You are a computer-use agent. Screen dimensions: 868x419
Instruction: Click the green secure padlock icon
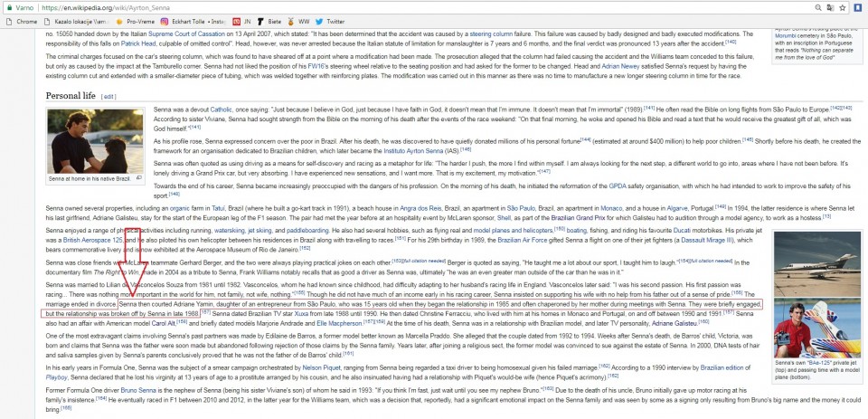[x=9, y=8]
